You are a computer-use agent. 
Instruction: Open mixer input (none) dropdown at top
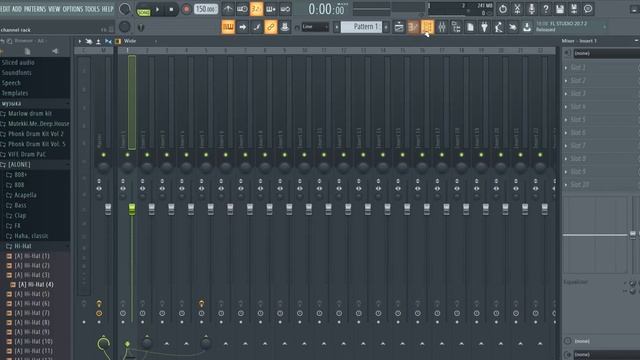[606, 53]
